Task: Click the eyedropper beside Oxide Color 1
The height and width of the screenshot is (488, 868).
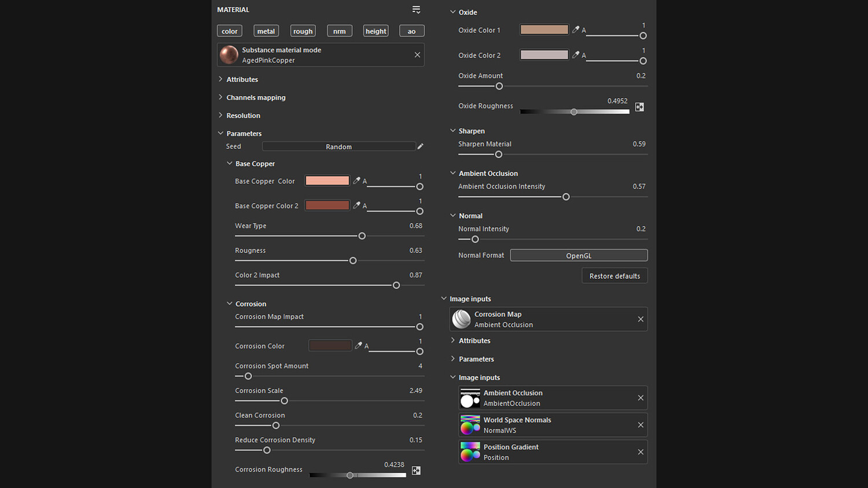Action: click(576, 29)
